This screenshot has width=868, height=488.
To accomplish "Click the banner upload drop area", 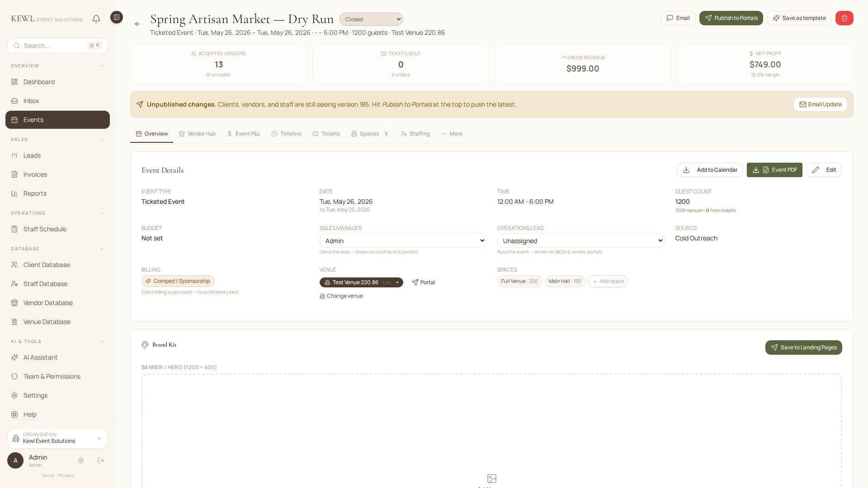I will click(x=492, y=431).
